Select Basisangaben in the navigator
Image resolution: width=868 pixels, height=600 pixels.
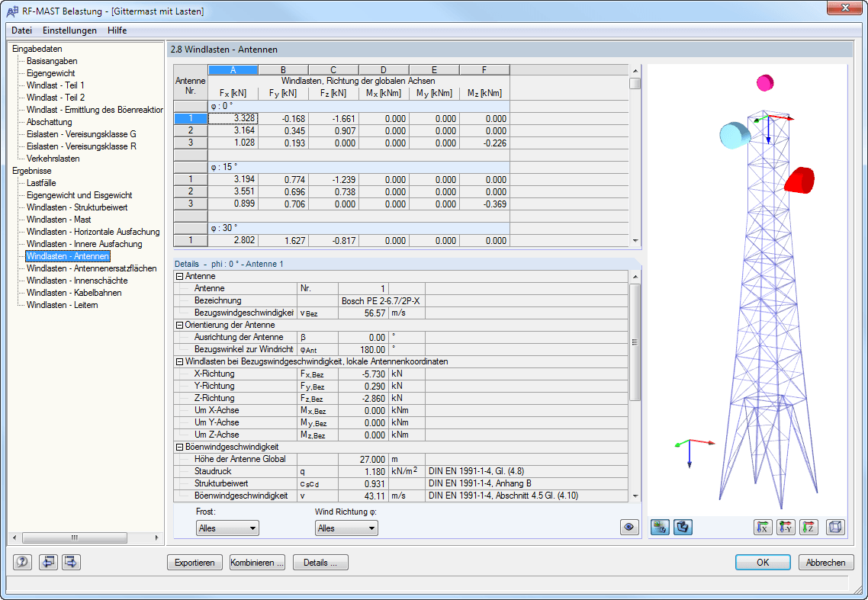pyautogui.click(x=52, y=61)
